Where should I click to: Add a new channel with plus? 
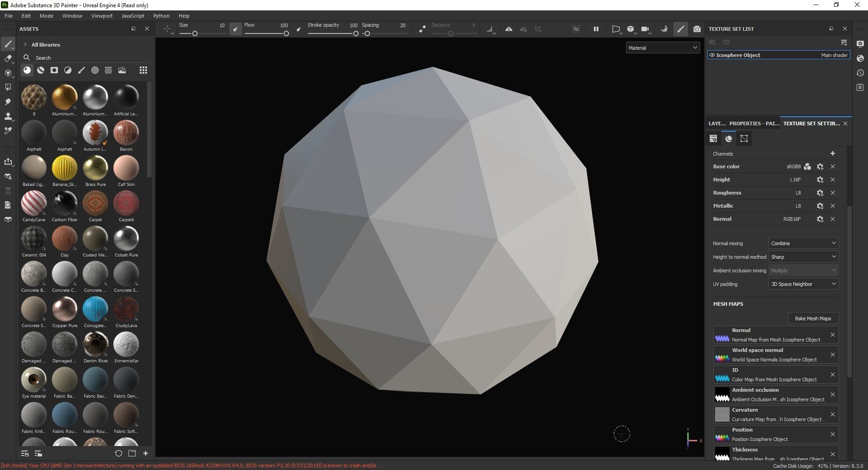point(832,153)
